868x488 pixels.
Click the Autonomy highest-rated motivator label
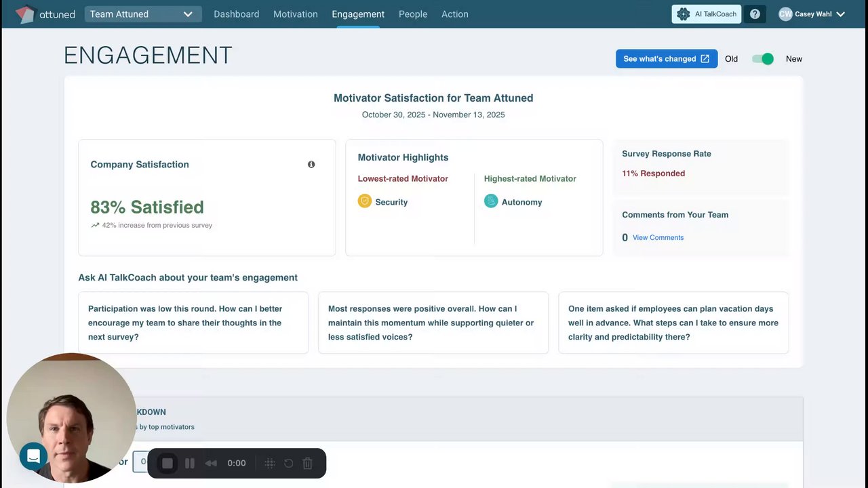point(521,202)
